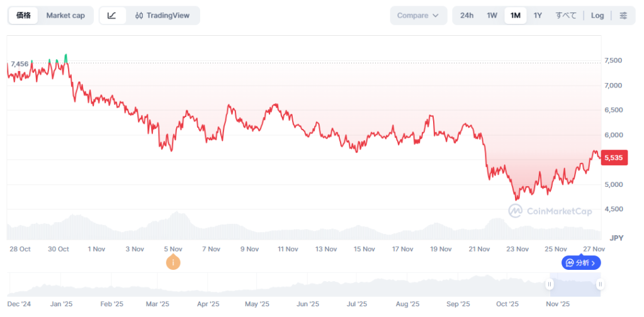The image size is (644, 317).
Task: Click Jan '25 on the overview timeline
Action: click(x=61, y=304)
